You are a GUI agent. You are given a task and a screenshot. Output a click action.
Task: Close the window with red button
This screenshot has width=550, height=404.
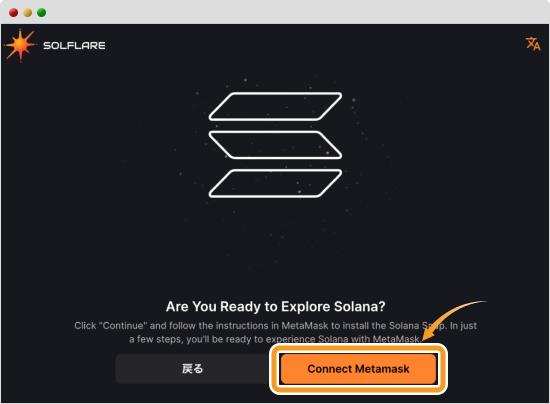coord(14,13)
